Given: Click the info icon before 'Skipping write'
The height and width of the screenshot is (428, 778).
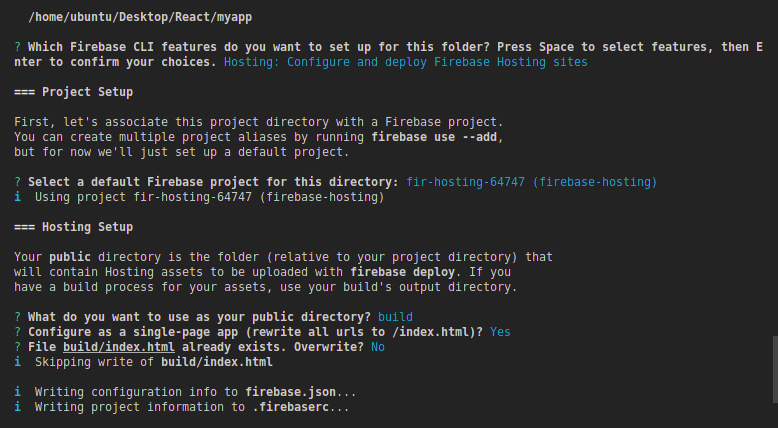Looking at the screenshot, I should pos(17,362).
